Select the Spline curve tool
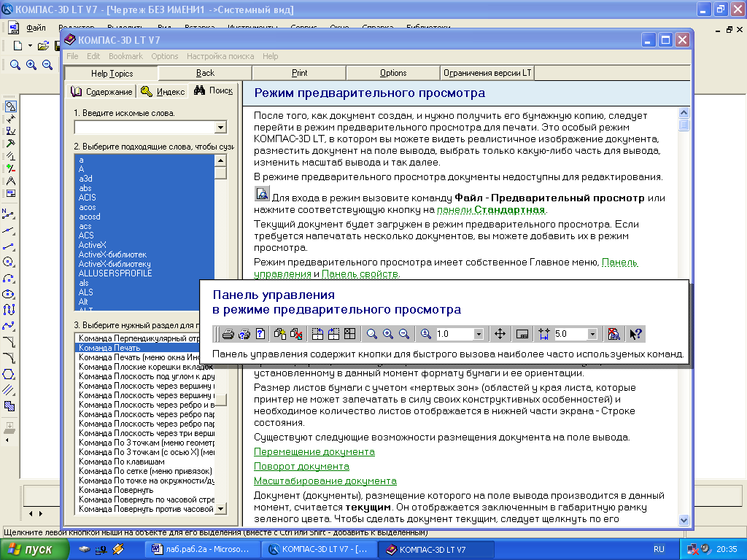Screen dimensions: 747x560 coord(9,326)
